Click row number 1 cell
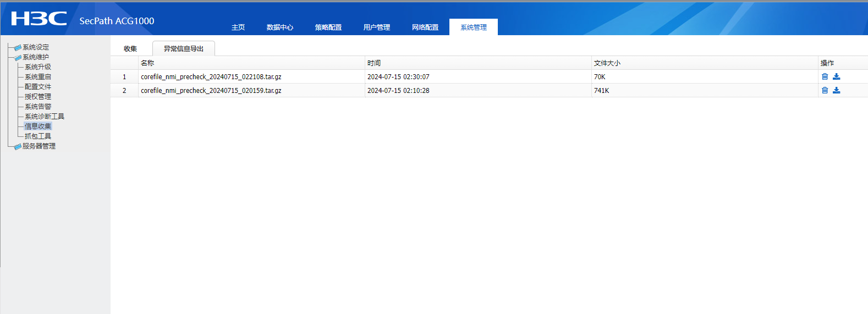 click(124, 77)
